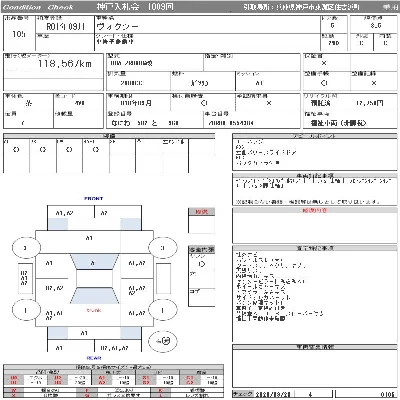Screen dimensions: 400x400
Task: Click the front-left tire circle on diagram
Action: (x=26, y=248)
